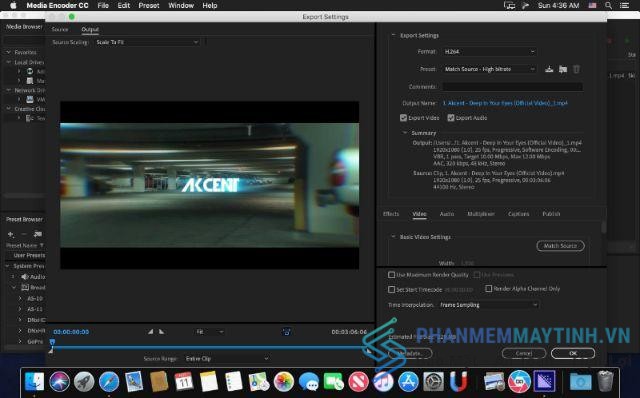The image size is (640, 398).
Task: Open Trash in the dock
Action: coord(605,382)
